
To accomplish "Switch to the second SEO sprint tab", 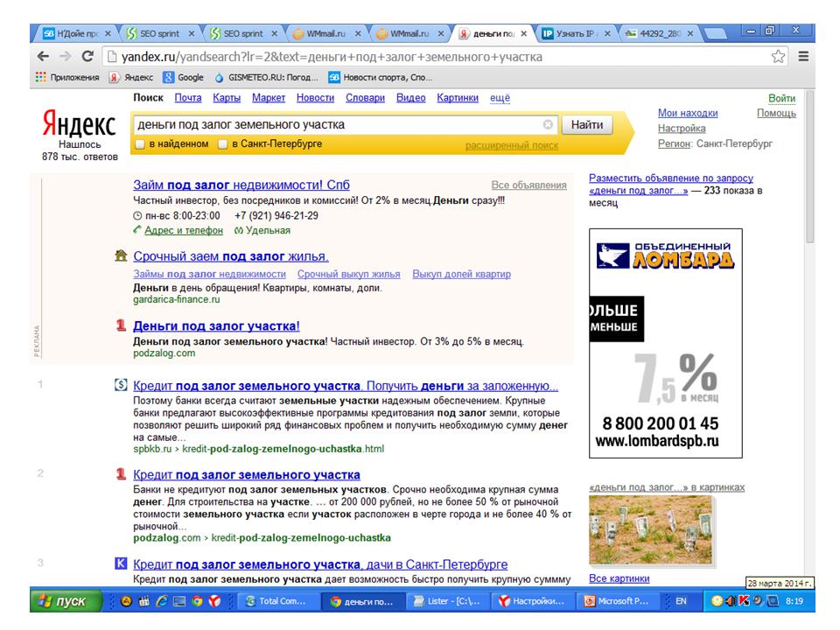I will pos(244,33).
